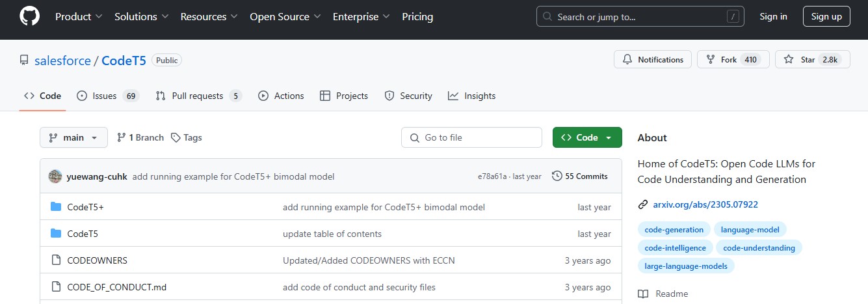Image resolution: width=868 pixels, height=304 pixels.
Task: Open the salesforce organization link
Action: coord(62,61)
